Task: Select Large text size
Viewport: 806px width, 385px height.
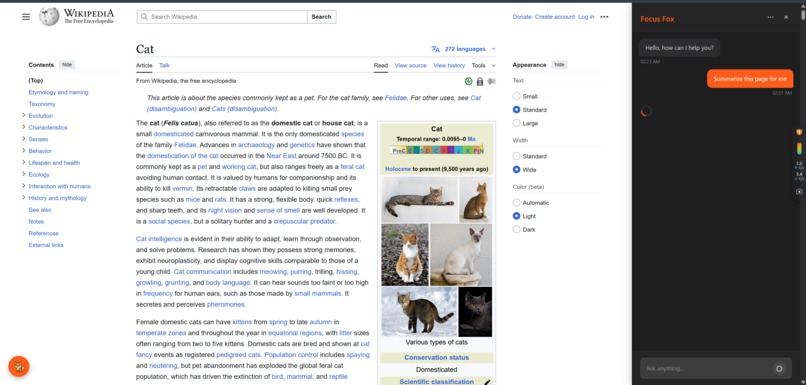Action: click(517, 123)
